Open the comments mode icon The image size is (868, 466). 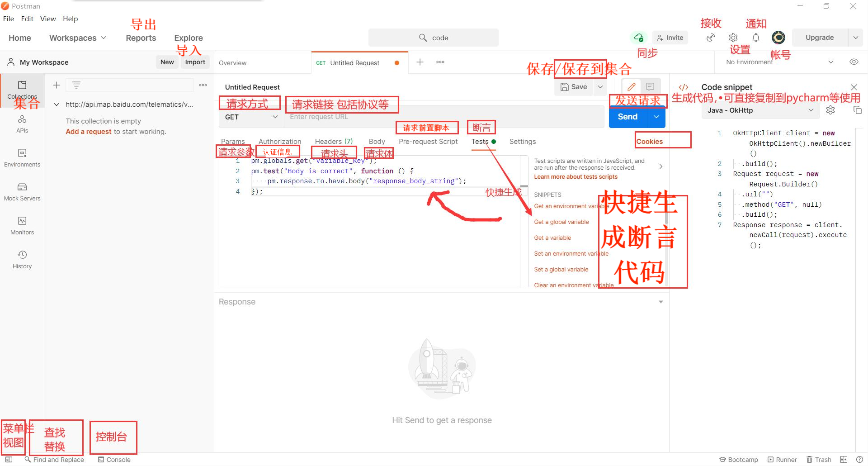650,87
